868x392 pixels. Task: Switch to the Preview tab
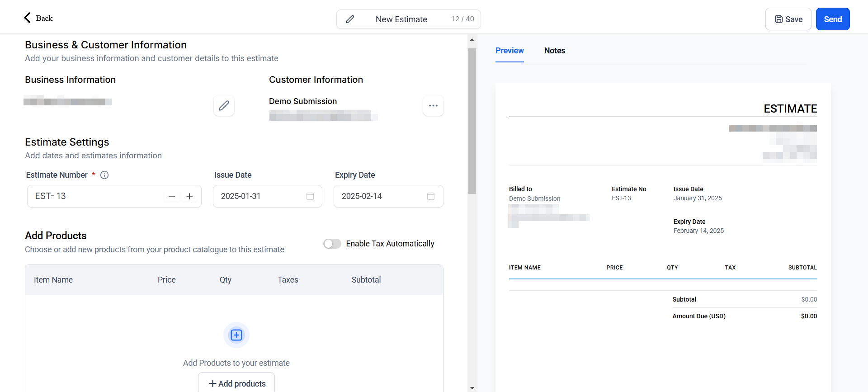tap(509, 51)
